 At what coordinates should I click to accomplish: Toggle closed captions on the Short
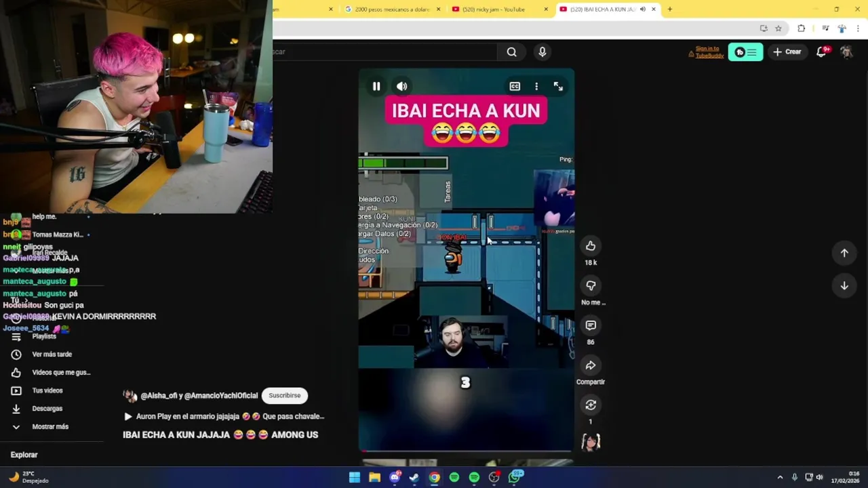(515, 86)
